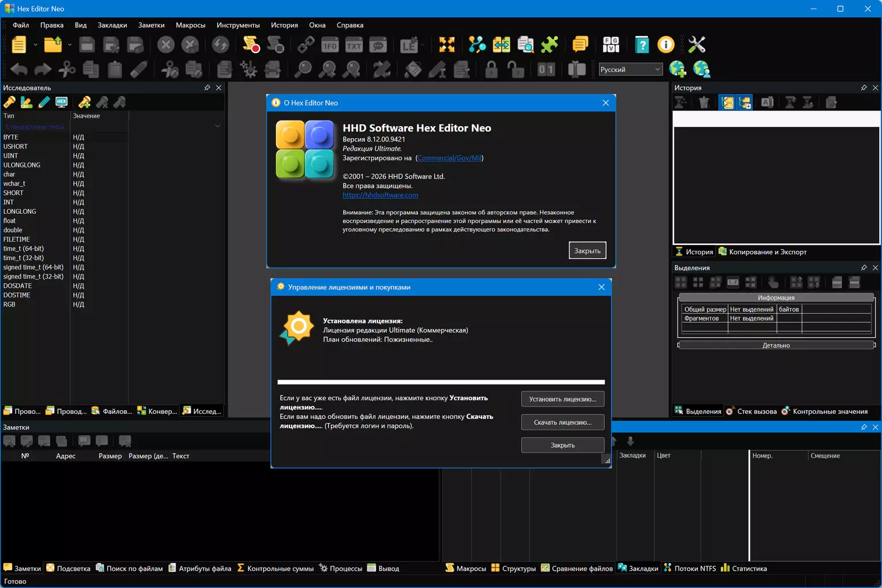Open the file comparison icon in toolbar
This screenshot has height=588, width=882.
pos(501,44)
